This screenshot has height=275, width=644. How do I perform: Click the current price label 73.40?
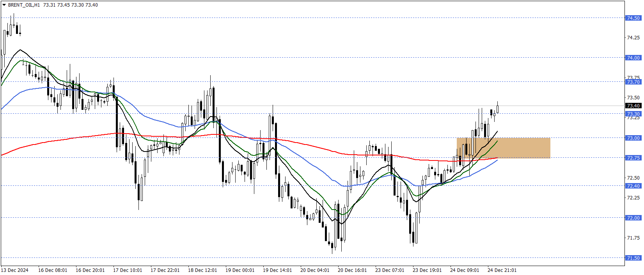[633, 106]
